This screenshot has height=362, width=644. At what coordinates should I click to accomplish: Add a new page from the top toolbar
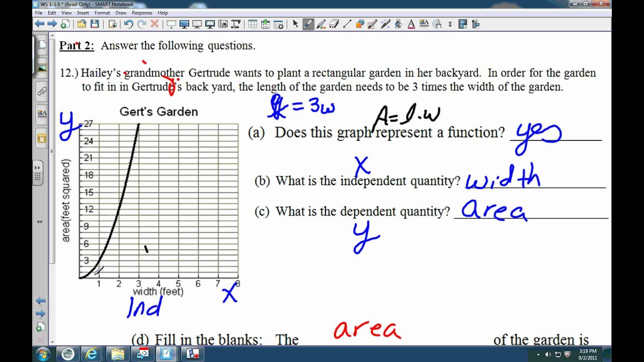tap(65, 24)
